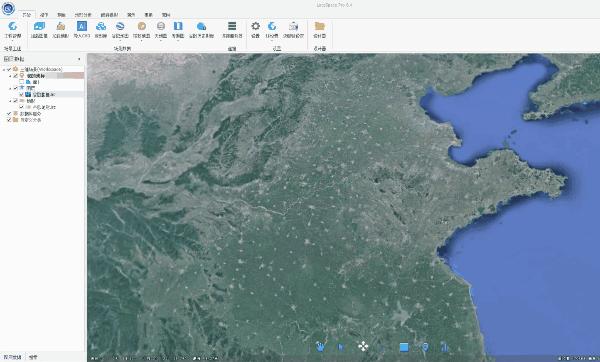Click the blue striped globe ribbon icon
Viewport: 600px width, 362px height.
pyautogui.click(x=120, y=26)
